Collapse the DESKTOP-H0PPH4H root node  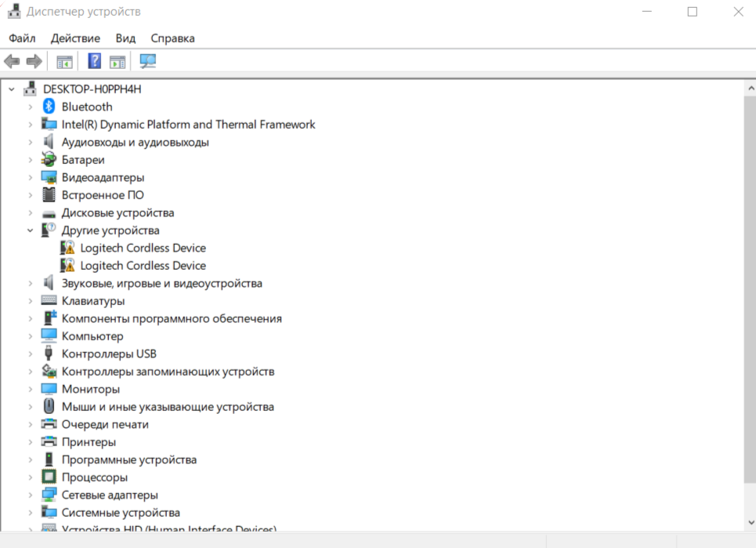pos(12,89)
